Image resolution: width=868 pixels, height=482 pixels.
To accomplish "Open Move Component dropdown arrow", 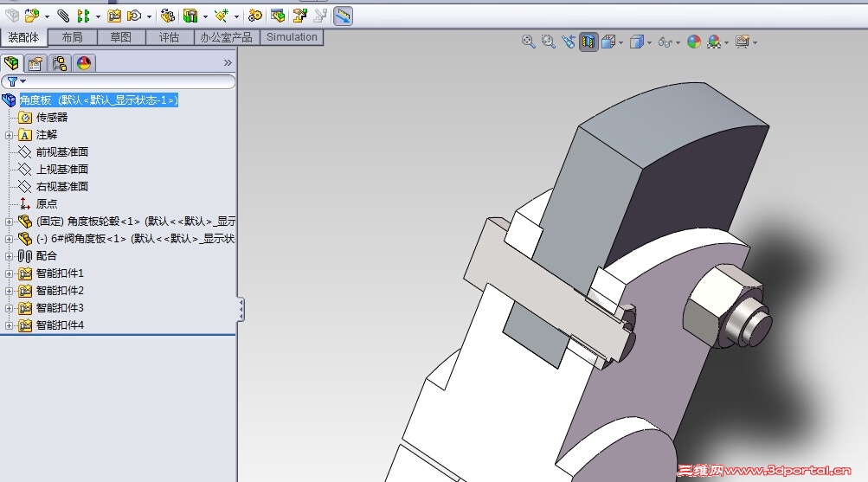I will click(149, 16).
